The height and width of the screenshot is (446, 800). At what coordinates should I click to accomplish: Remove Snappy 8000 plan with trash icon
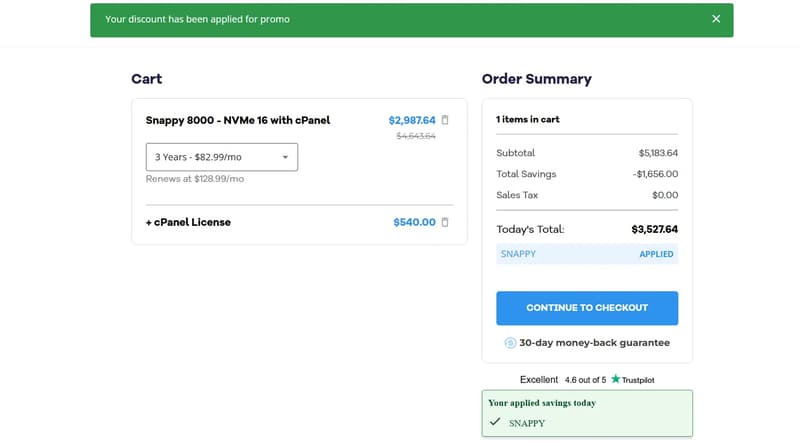point(445,120)
